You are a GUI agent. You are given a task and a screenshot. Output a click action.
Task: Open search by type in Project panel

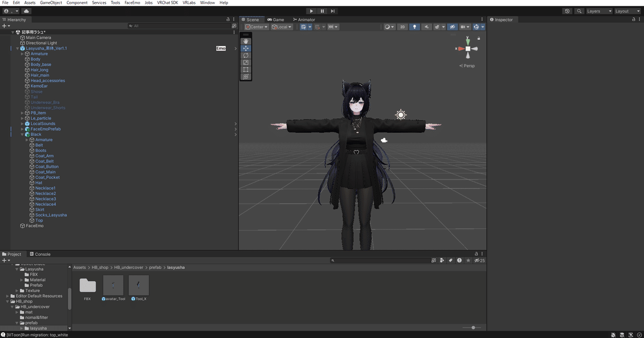point(442,261)
